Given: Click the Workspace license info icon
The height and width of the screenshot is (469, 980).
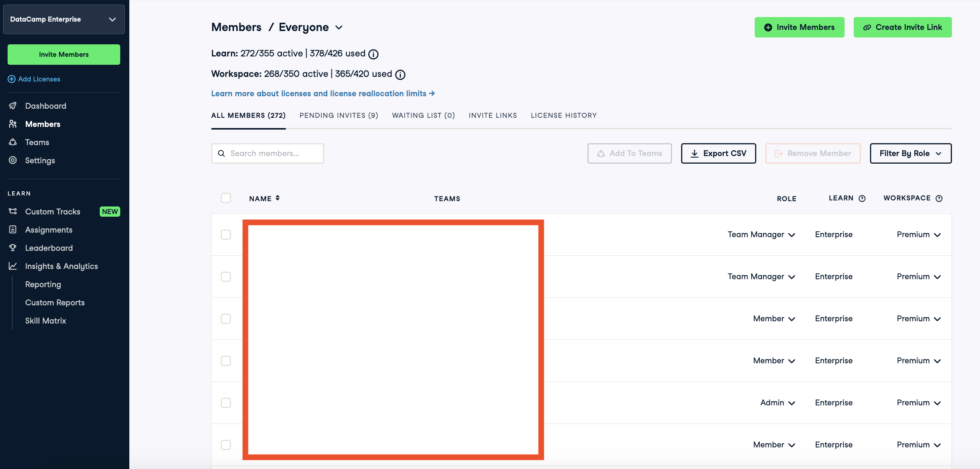Looking at the screenshot, I should coord(400,75).
